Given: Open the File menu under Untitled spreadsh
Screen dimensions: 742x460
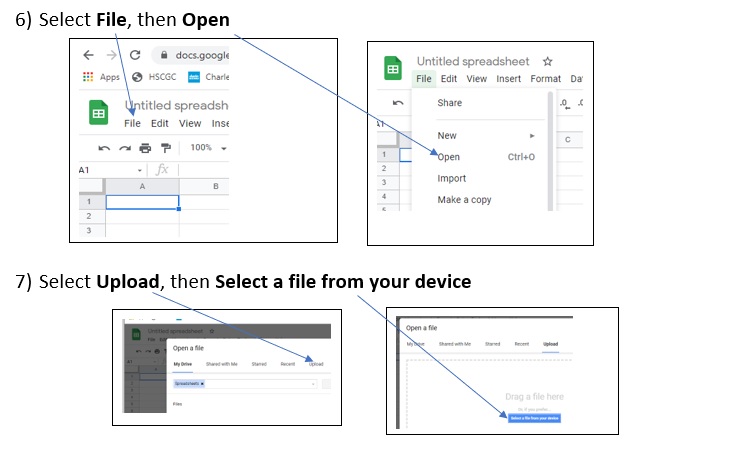Looking at the screenshot, I should [132, 124].
